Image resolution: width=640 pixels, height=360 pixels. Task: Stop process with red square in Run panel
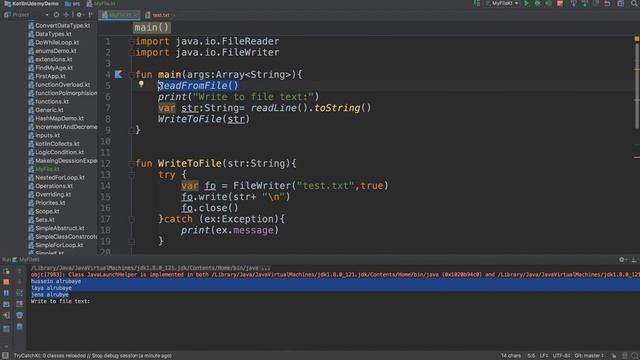6,282
